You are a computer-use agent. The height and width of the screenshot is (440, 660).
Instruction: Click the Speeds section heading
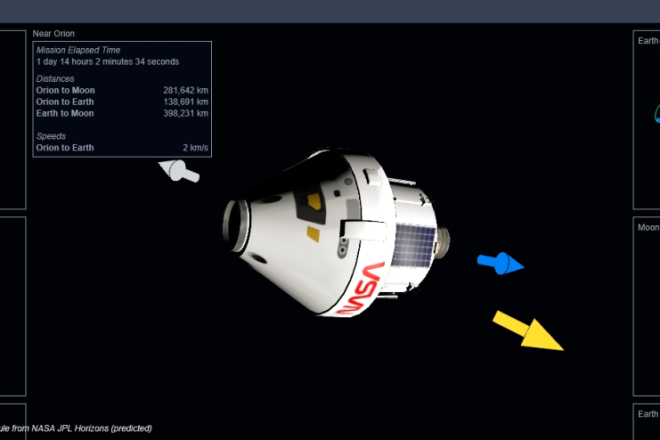(50, 136)
